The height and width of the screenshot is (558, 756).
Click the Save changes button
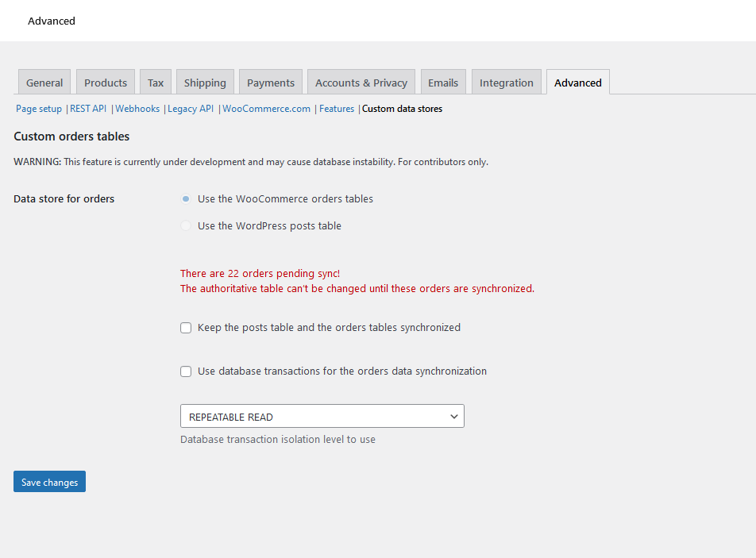(48, 481)
